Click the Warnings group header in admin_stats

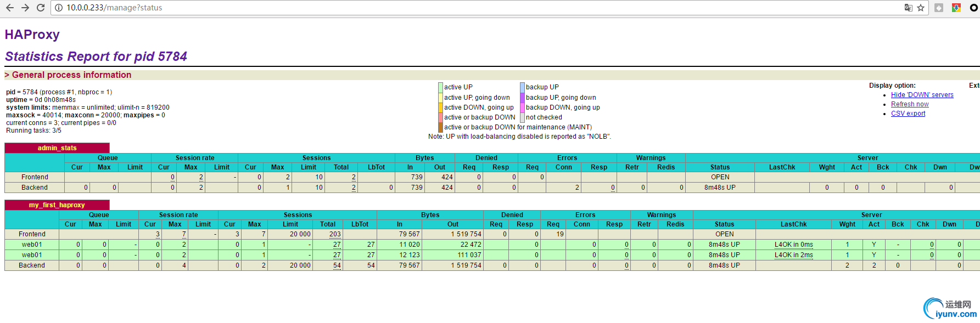(651, 158)
